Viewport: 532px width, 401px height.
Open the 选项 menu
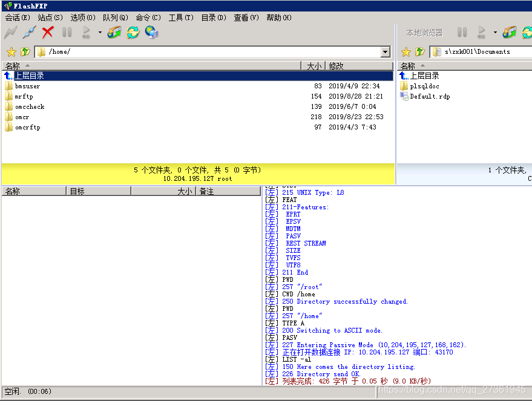83,18
